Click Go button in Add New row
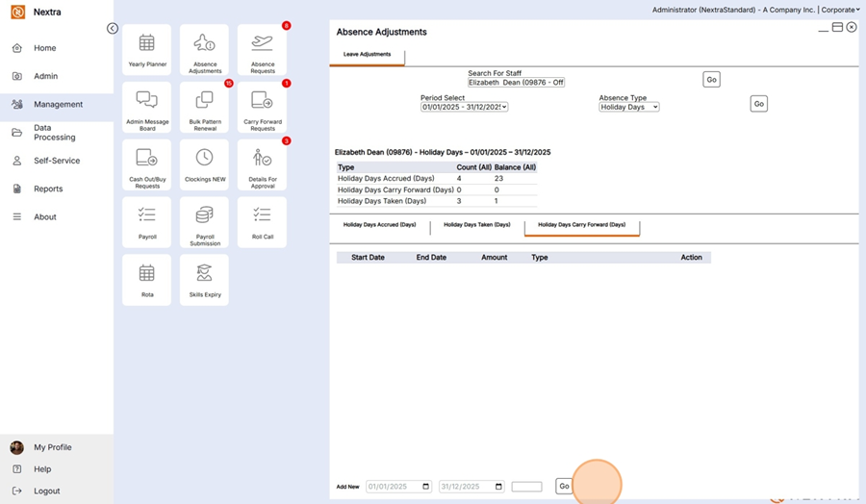The image size is (866, 504). tap(564, 487)
